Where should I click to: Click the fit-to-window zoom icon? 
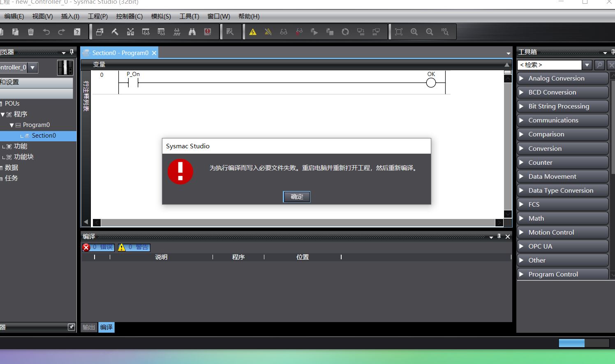[x=398, y=32]
